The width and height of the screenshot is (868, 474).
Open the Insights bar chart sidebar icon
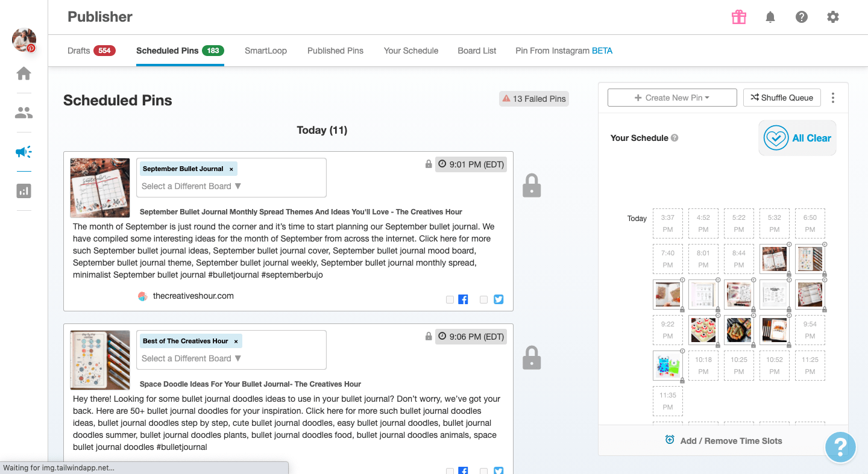(24, 191)
